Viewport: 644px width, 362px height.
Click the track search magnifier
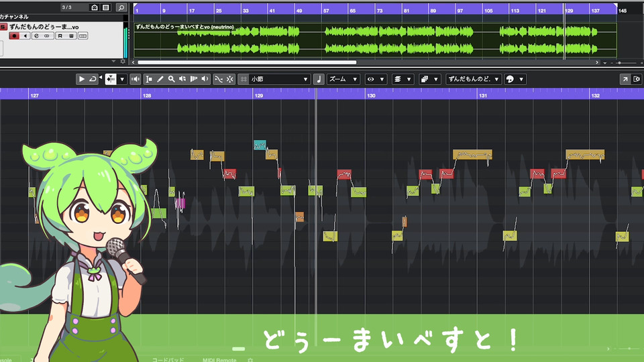click(121, 7)
